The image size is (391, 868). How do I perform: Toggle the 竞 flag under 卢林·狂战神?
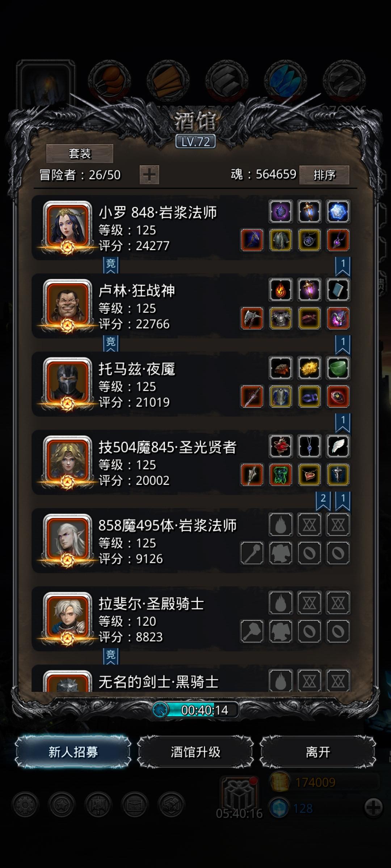pyautogui.click(x=111, y=343)
